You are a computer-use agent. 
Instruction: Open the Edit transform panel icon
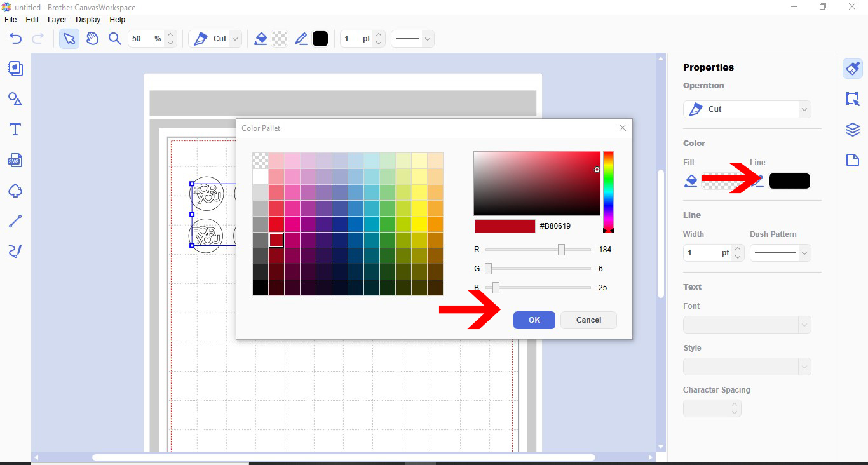tap(853, 99)
